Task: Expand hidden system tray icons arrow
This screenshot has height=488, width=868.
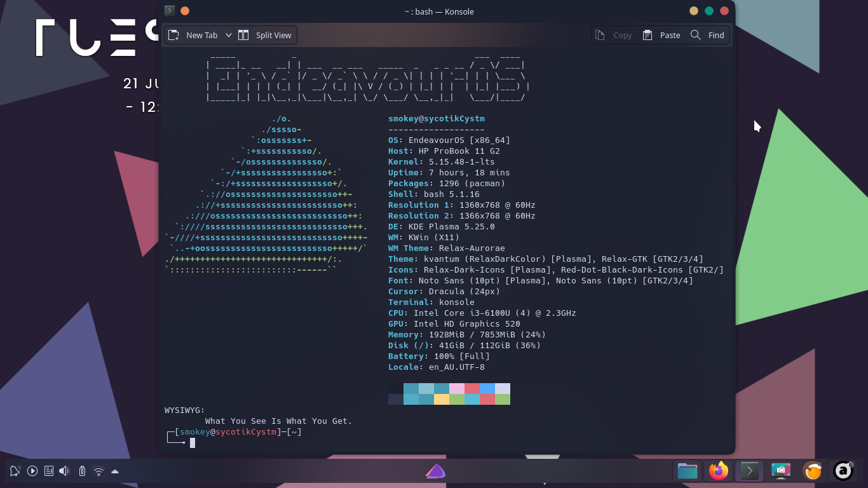Action: tap(115, 471)
